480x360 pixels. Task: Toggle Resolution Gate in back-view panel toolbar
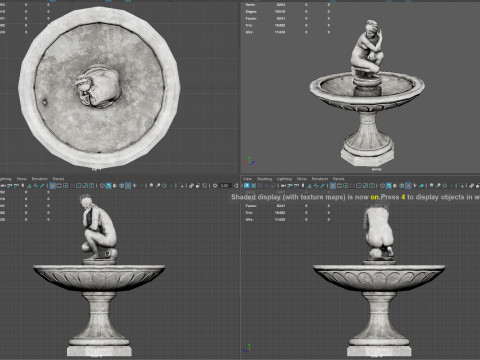click(346, 186)
